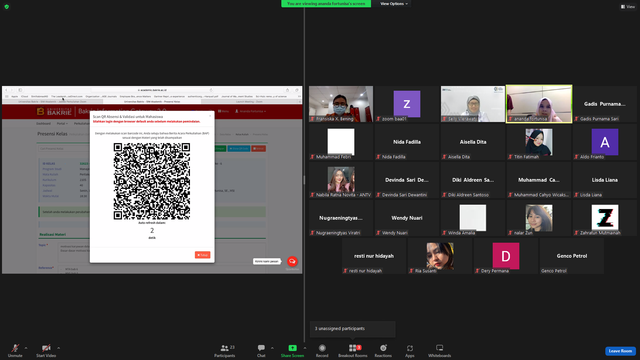Start recording with the Record button
The image size is (640, 360).
[x=322, y=350]
